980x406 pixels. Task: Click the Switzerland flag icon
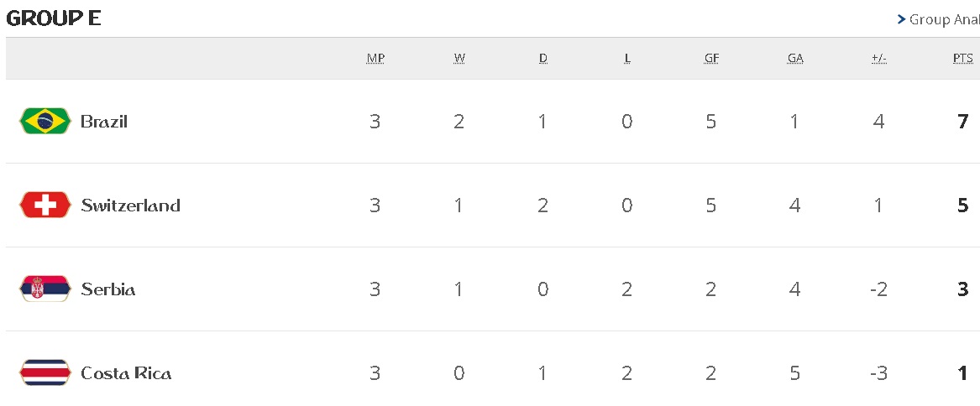45,206
